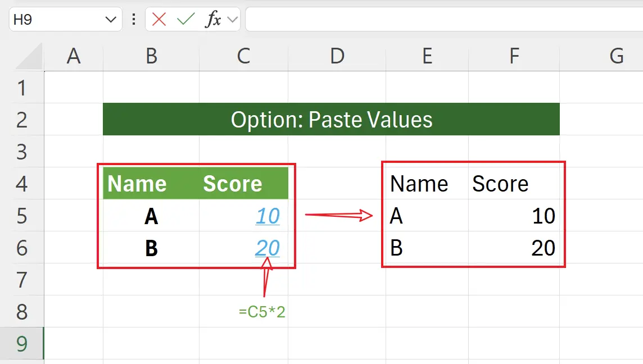Select column F header
The image size is (643, 364).
click(513, 56)
